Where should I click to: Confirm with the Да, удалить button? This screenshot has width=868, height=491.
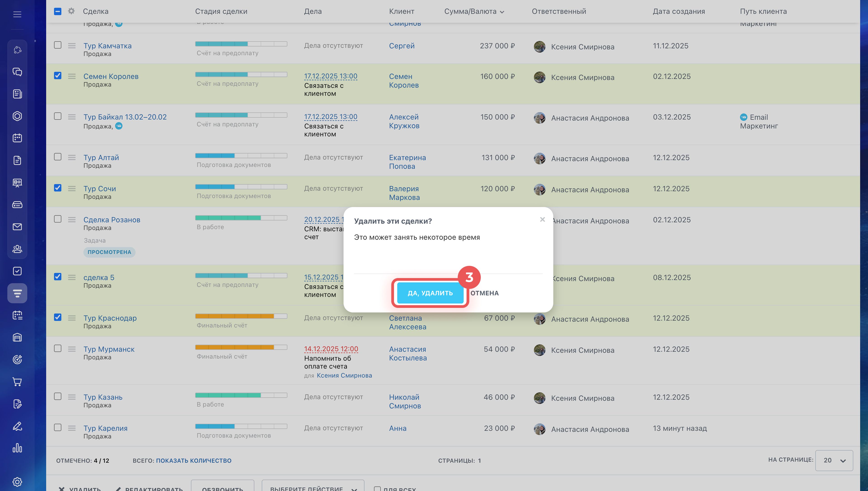click(x=430, y=293)
